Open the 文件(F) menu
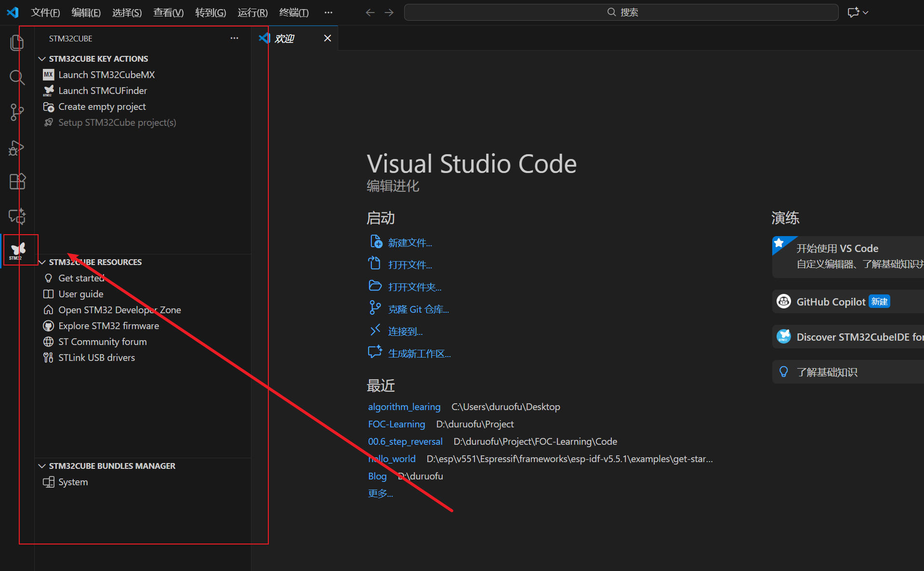Screen dimensions: 924x571 [x=45, y=13]
